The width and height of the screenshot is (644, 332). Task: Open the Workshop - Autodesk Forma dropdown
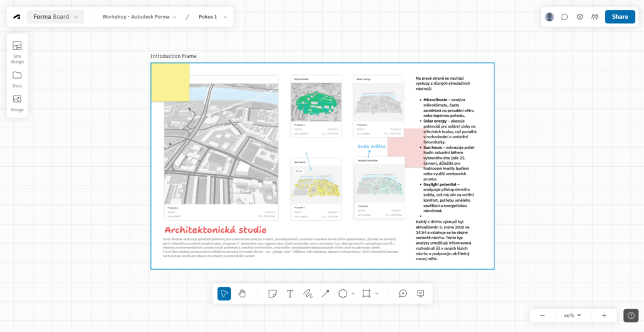click(x=139, y=17)
